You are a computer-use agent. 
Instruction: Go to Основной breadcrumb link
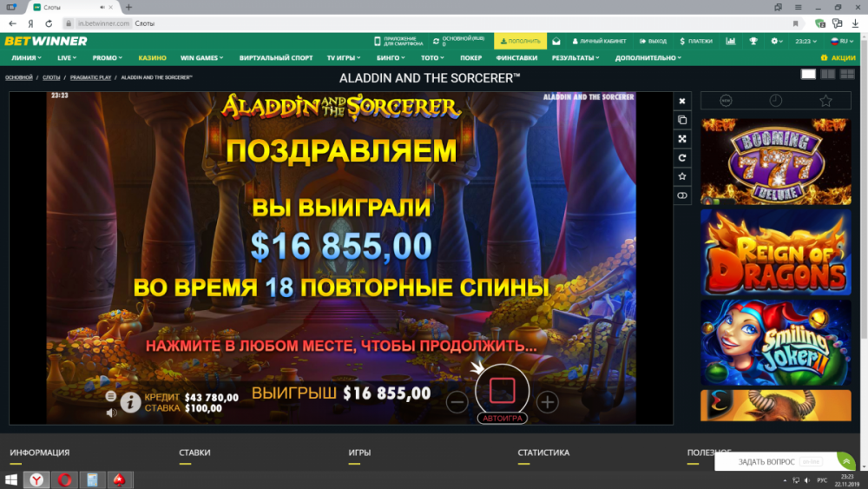19,77
